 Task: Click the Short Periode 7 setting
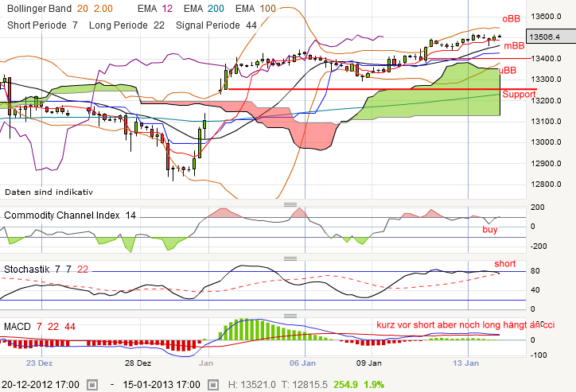43,25
